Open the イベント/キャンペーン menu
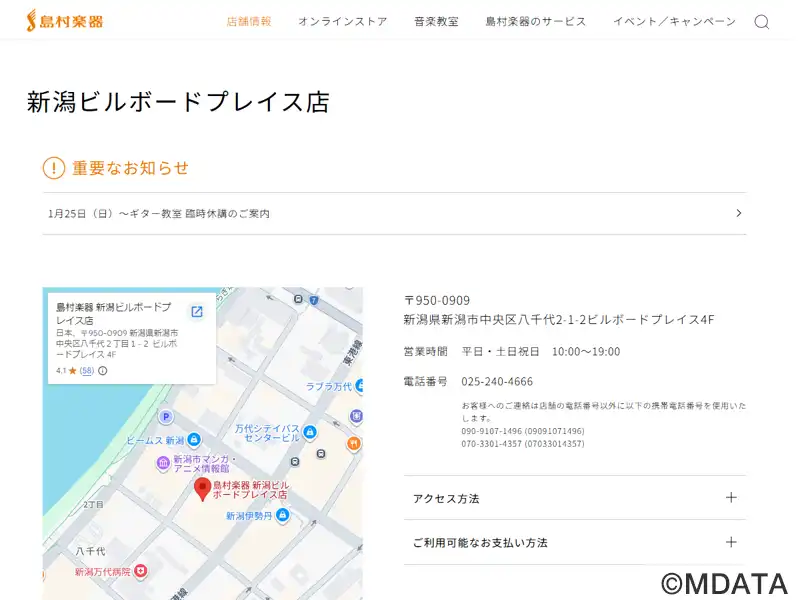 pos(674,21)
